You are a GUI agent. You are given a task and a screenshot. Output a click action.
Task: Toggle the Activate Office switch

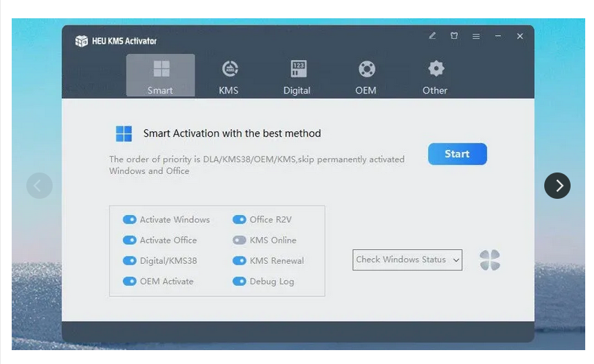point(129,240)
